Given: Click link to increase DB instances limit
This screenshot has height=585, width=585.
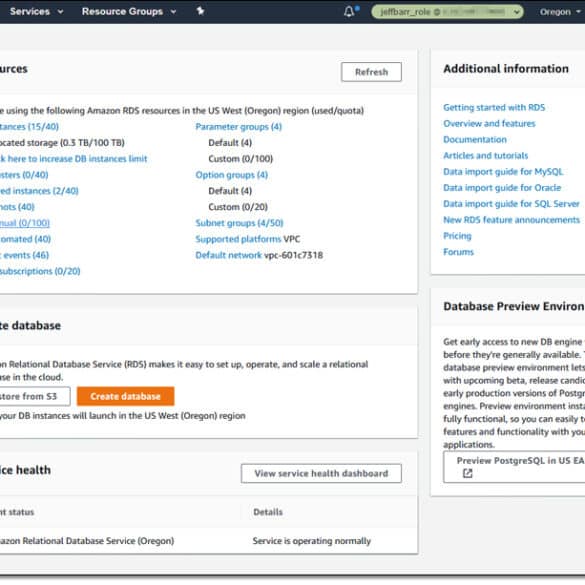Looking at the screenshot, I should click(73, 159).
